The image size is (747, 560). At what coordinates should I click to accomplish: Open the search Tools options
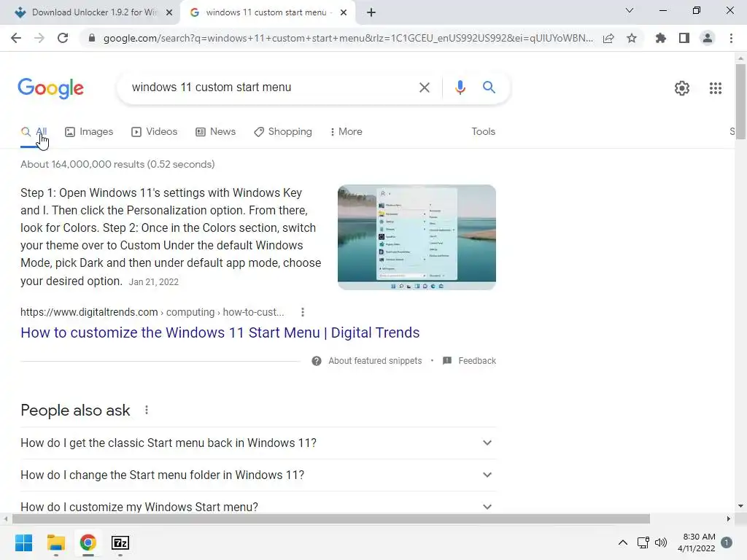point(483,132)
